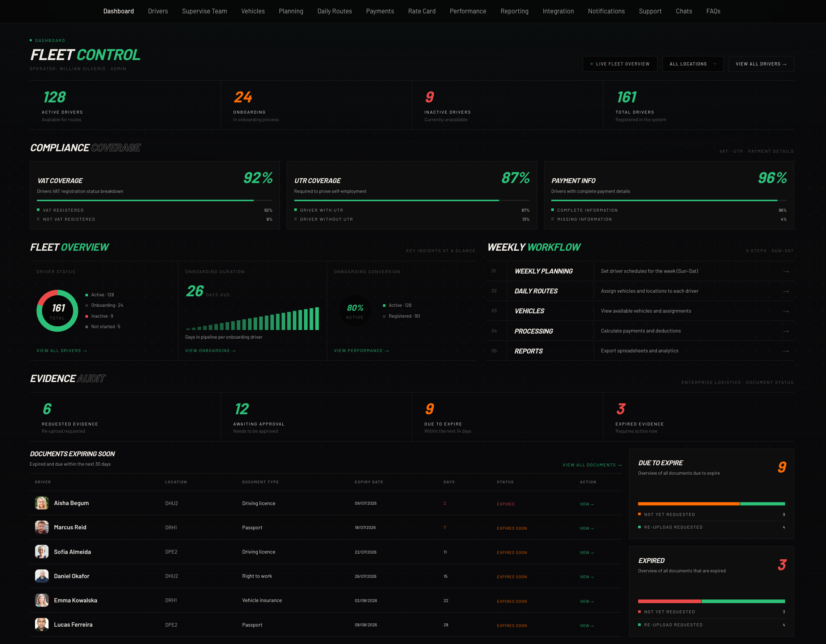Open Daily Routes in top navigation
This screenshot has height=644, width=826.
point(334,11)
